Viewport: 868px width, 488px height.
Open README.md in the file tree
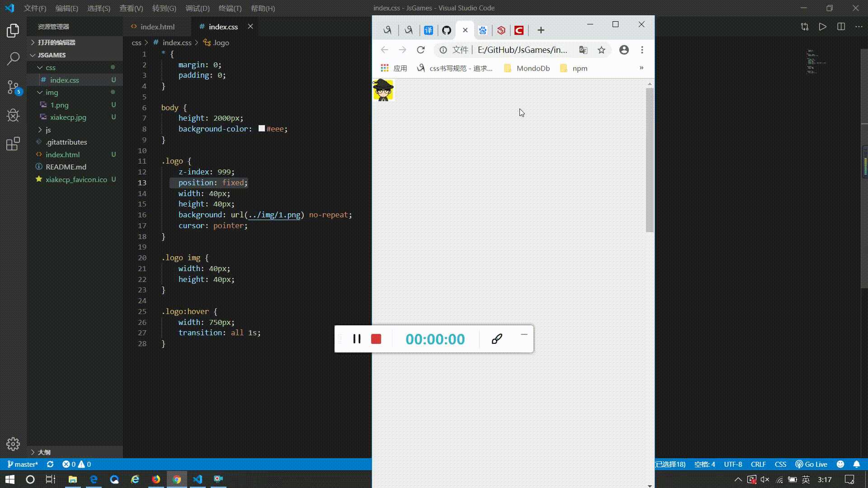(66, 167)
